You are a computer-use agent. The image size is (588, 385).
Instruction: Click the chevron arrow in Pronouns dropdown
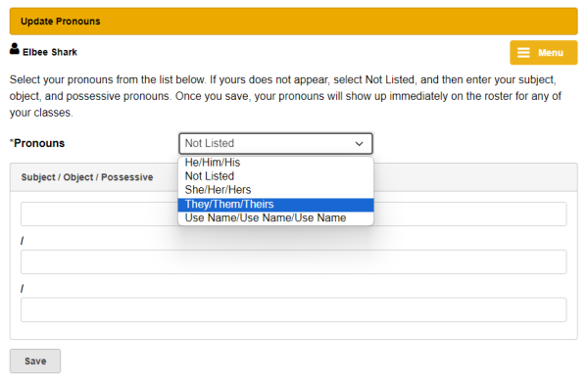tap(359, 144)
